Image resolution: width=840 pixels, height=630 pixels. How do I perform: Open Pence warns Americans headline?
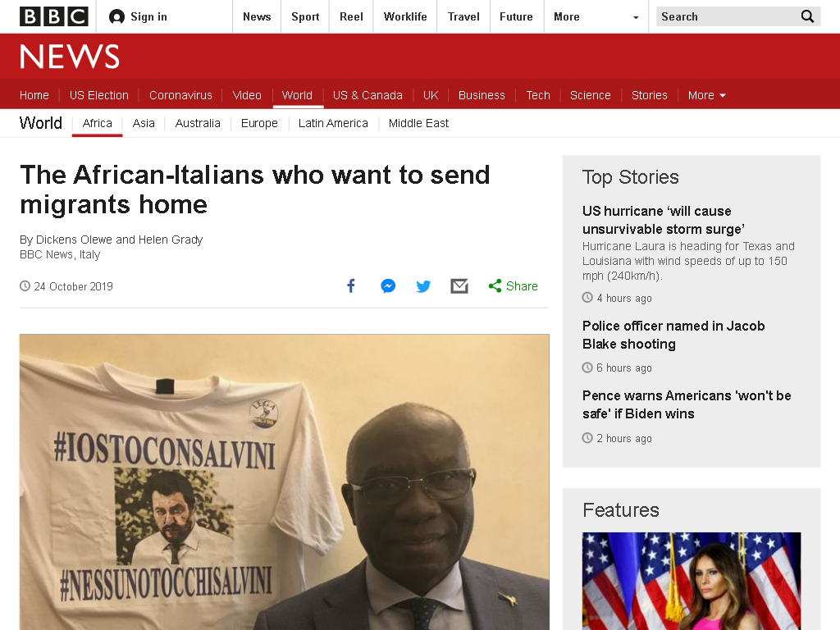click(x=687, y=404)
